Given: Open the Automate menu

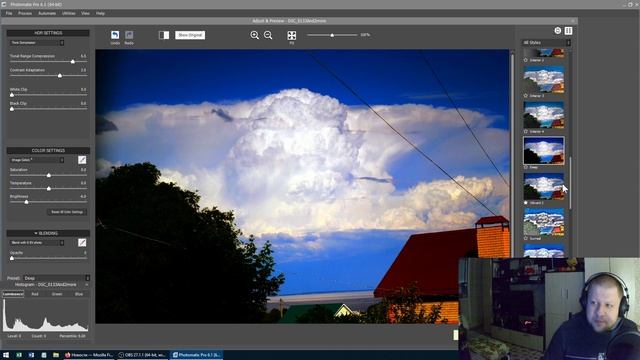Looking at the screenshot, I should [47, 13].
